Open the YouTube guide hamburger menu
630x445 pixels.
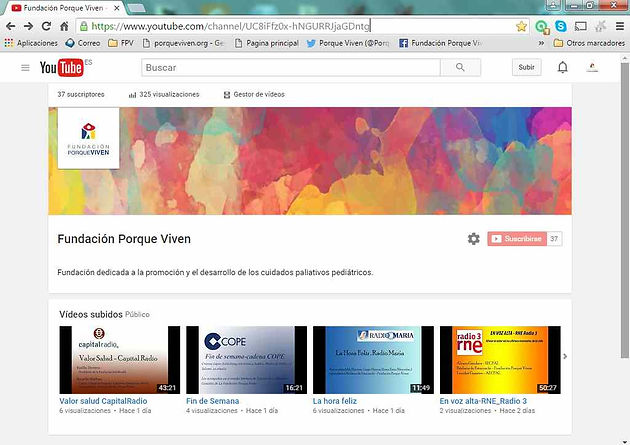[25, 67]
